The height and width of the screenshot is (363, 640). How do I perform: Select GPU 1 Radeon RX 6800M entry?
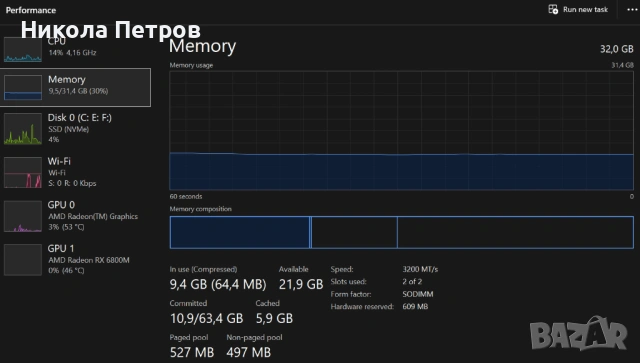tap(76, 259)
